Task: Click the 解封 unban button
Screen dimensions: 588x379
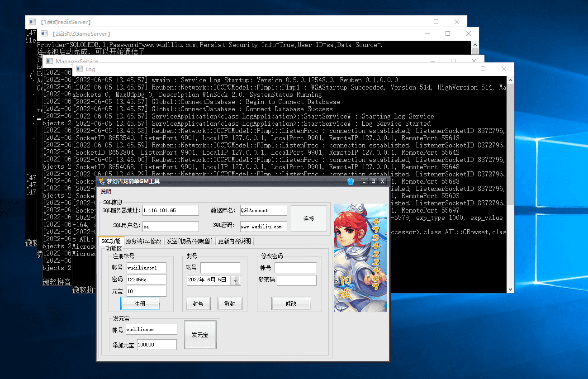Action: point(230,303)
